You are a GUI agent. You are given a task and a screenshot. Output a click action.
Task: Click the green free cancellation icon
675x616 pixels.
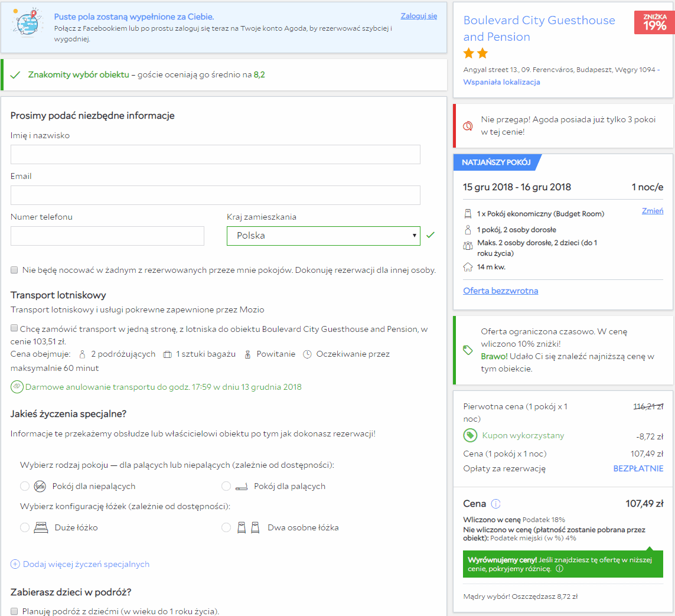click(x=17, y=387)
